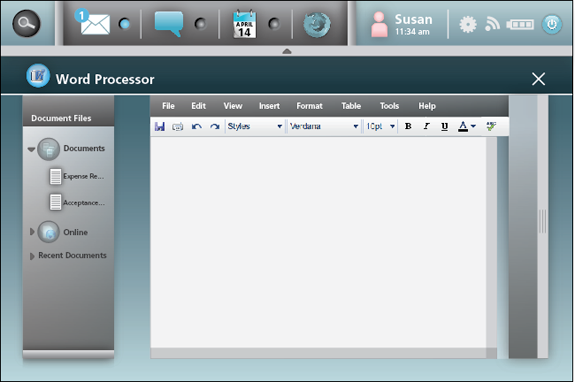Image resolution: width=575 pixels, height=382 pixels.
Task: Toggle bold formatting
Action: (408, 126)
